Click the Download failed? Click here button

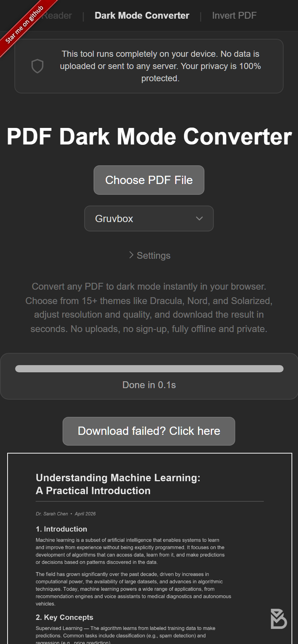(149, 431)
